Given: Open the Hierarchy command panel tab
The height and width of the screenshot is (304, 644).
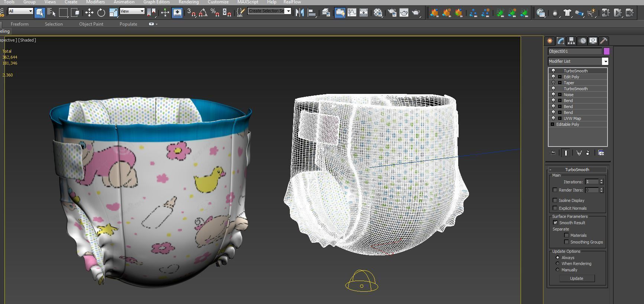Looking at the screenshot, I should click(x=572, y=41).
